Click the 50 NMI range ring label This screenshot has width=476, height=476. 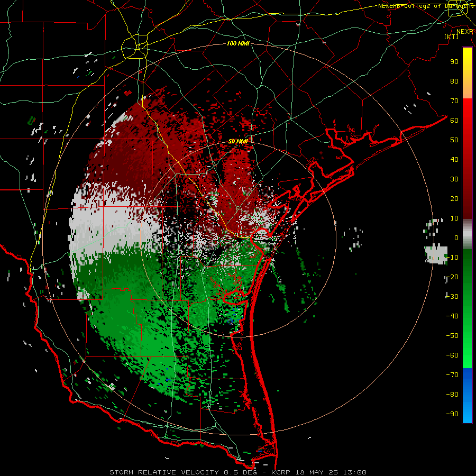click(x=238, y=141)
